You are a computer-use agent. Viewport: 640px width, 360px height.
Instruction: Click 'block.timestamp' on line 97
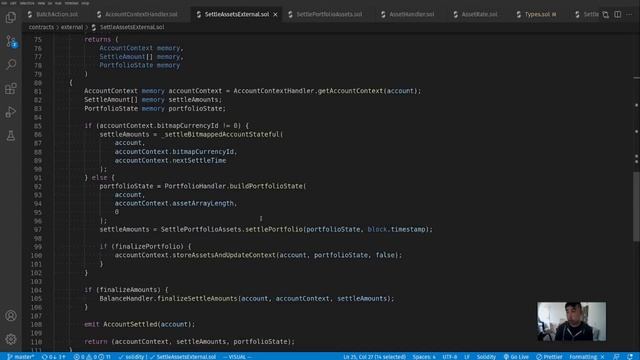point(396,229)
